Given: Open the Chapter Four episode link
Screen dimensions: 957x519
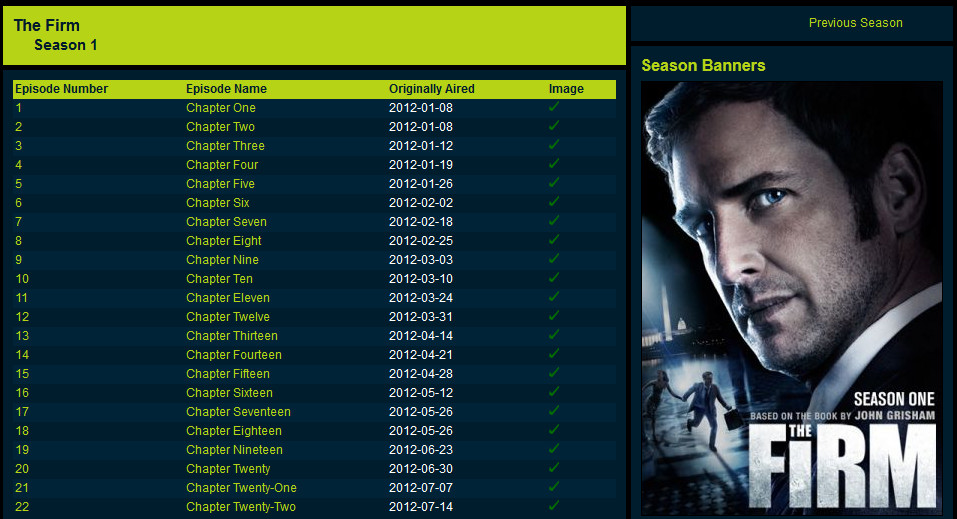Looking at the screenshot, I should coord(222,164).
